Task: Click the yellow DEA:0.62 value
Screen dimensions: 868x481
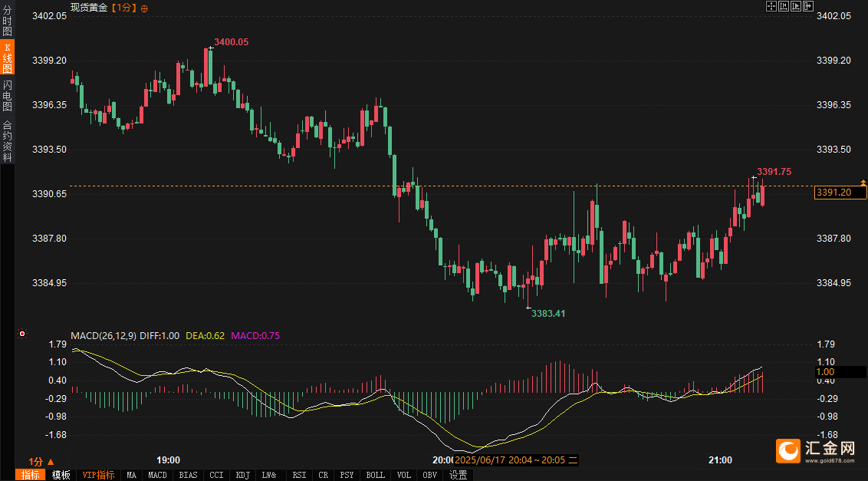Action: tap(205, 336)
